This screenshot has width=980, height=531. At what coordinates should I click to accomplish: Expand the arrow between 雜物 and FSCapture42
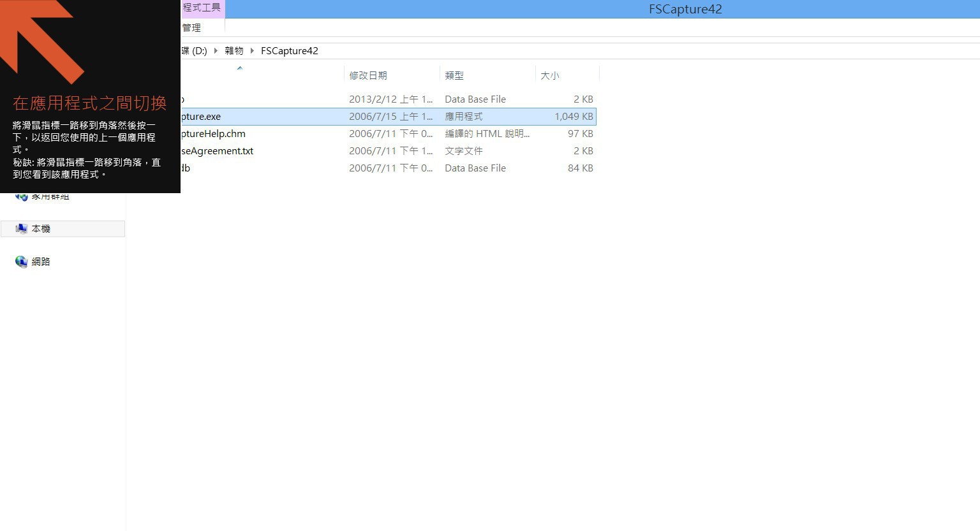(x=252, y=51)
